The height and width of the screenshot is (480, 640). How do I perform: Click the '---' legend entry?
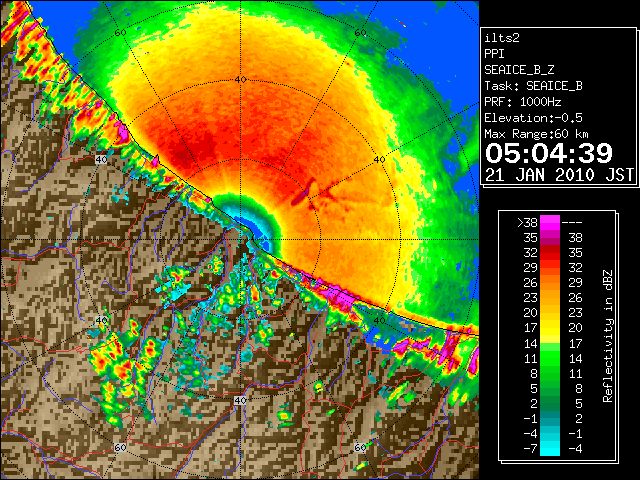pyautogui.click(x=572, y=223)
